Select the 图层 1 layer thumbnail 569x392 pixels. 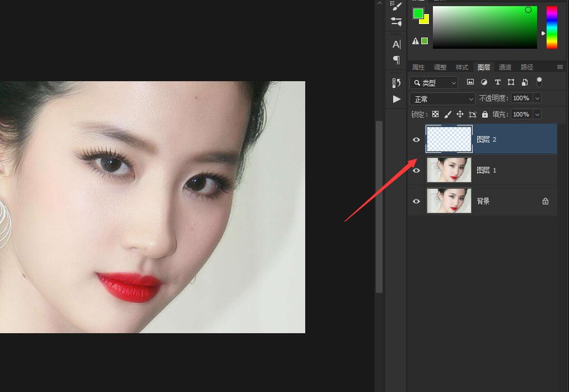tap(449, 170)
